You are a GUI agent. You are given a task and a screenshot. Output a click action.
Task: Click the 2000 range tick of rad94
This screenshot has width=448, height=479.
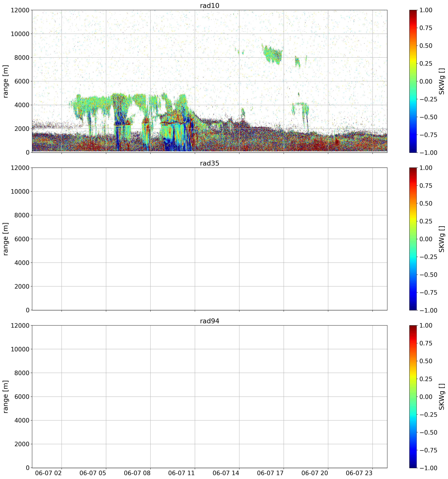click(x=22, y=444)
